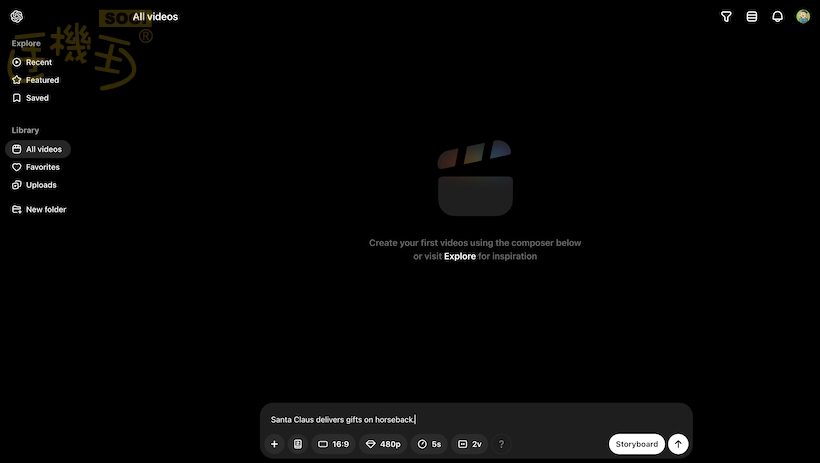
Task: Follow the Explore link for inspiration
Action: 460,257
